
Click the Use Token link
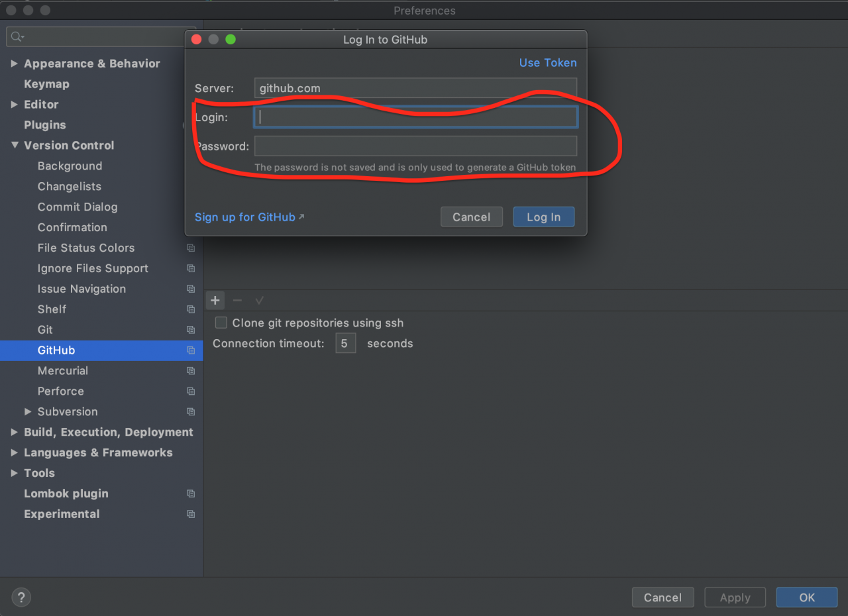548,63
